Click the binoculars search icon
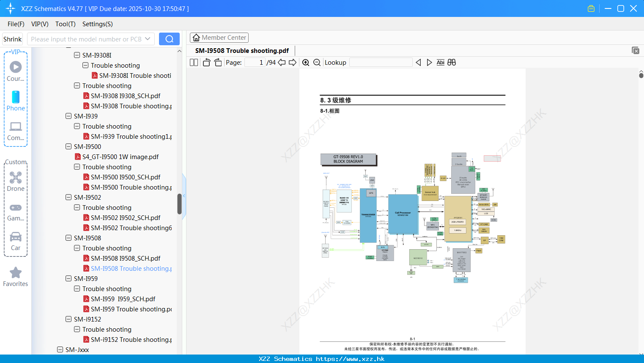644x363 pixels. coord(452,63)
